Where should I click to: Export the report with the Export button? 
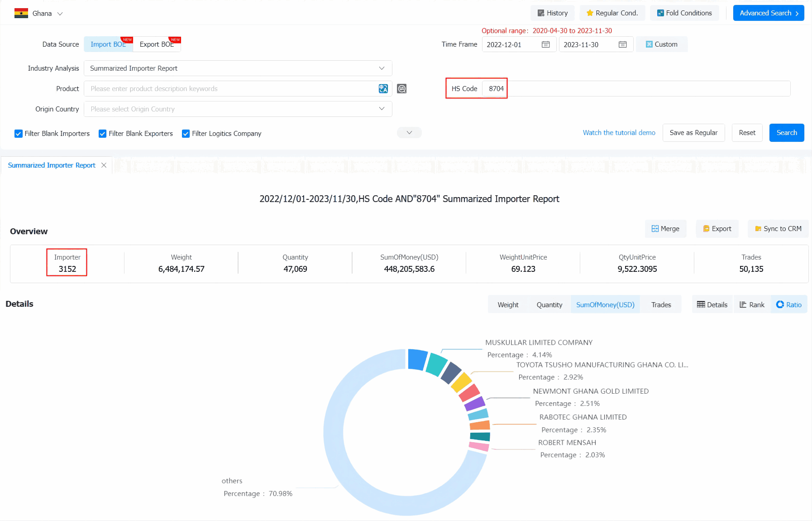point(717,229)
